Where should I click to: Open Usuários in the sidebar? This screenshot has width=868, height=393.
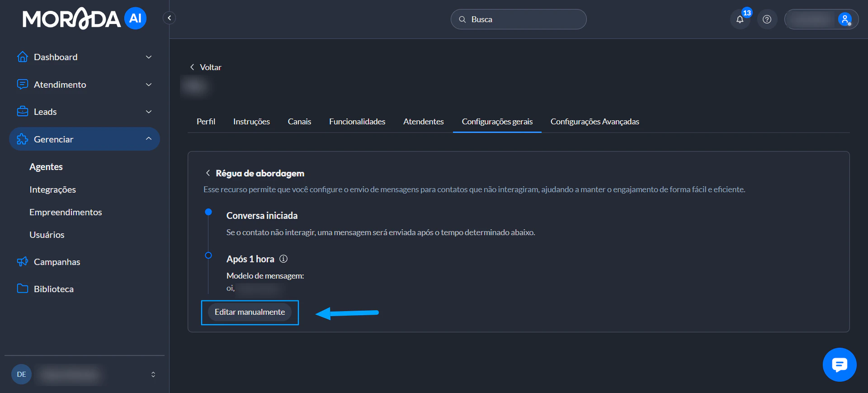47,235
